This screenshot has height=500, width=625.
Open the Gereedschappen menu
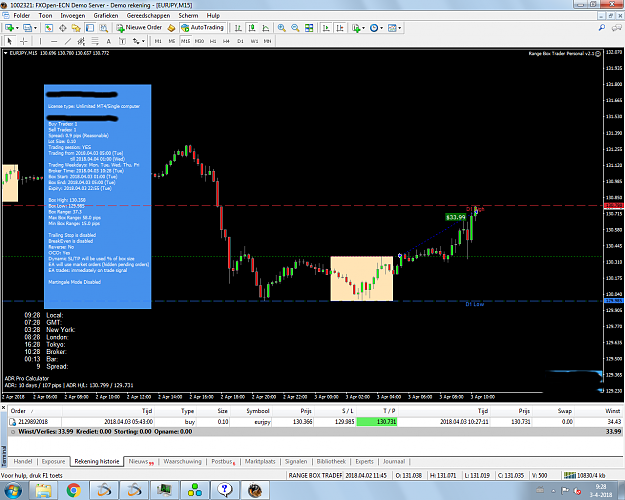(x=148, y=16)
